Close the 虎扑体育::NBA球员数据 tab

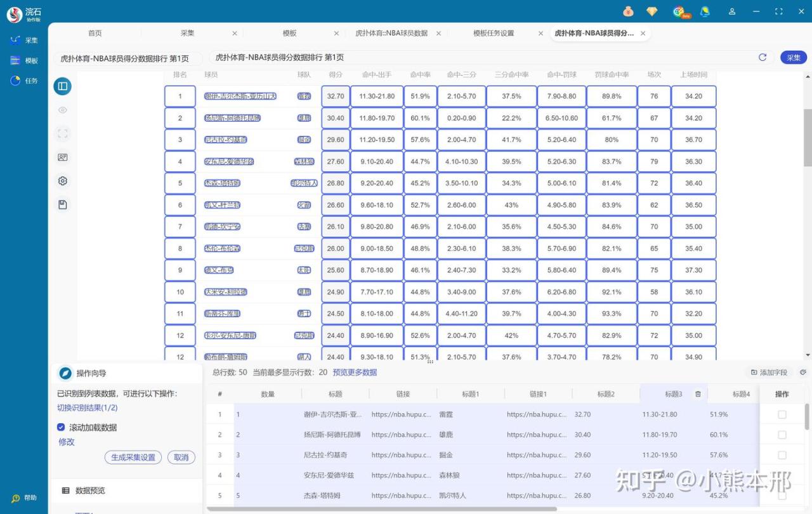pos(438,33)
